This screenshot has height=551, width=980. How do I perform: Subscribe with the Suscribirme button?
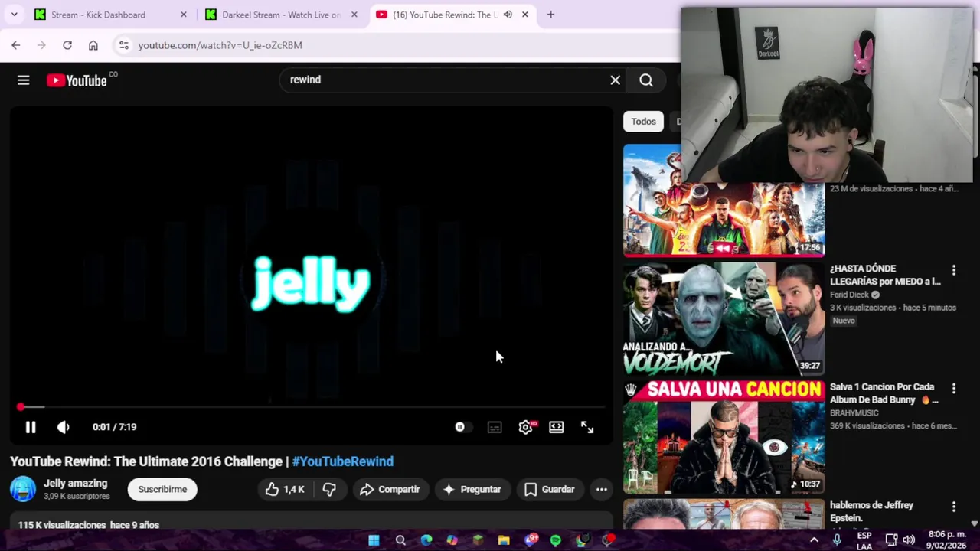tap(162, 489)
